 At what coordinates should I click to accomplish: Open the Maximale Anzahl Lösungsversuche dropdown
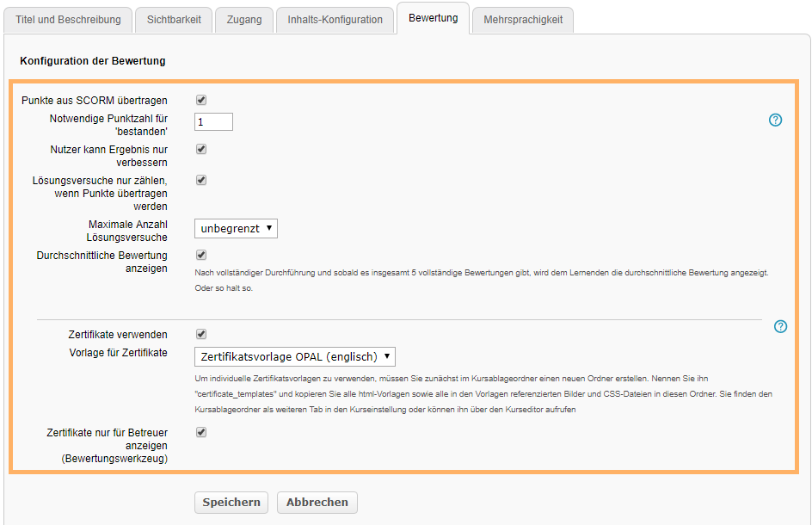[235, 228]
